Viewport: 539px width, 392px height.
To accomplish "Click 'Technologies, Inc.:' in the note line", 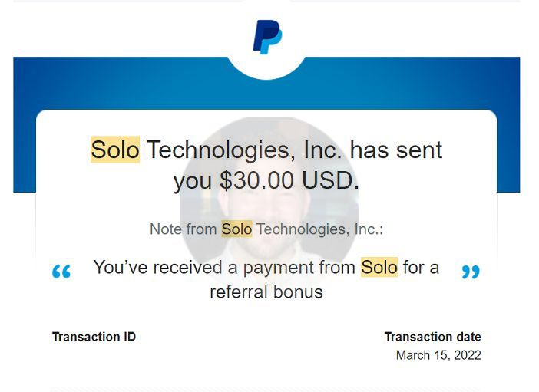I will 319,229.
